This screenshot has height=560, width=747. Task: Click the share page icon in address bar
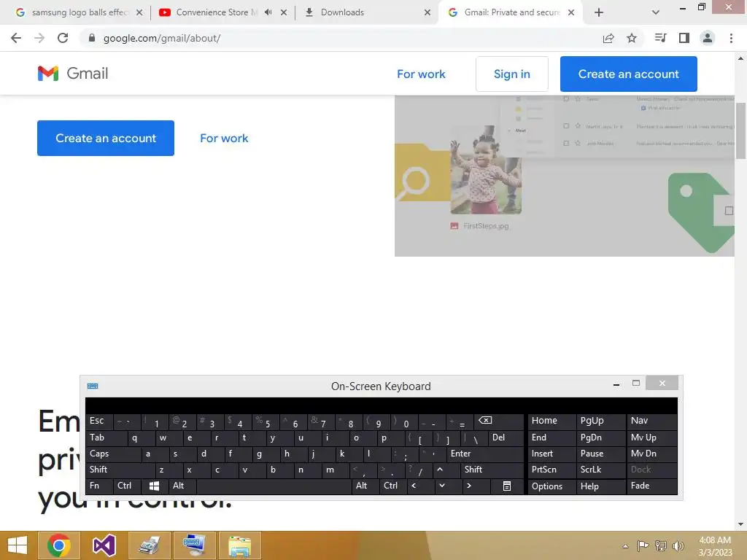coord(608,39)
